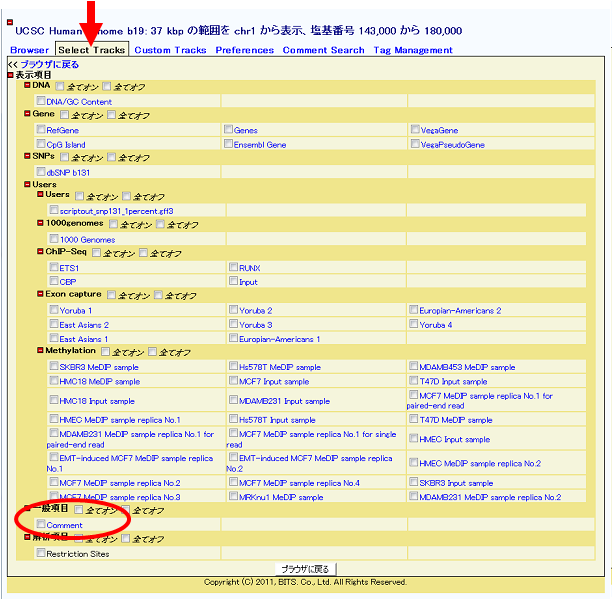Collapse the 1000genomes subsection toggle

click(x=40, y=223)
